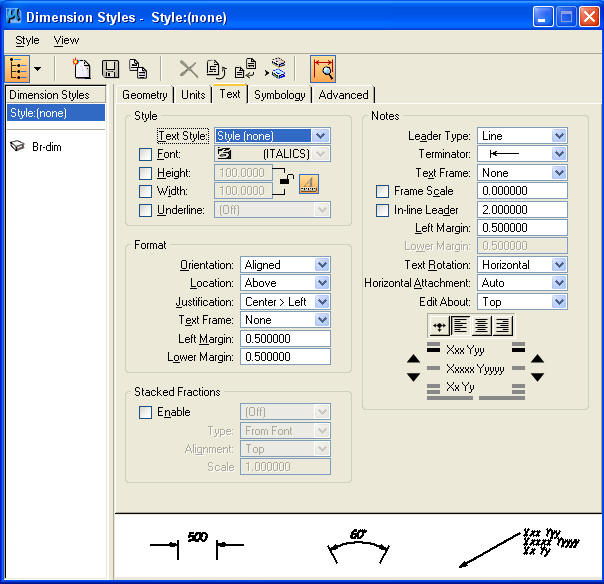Click the Save style floppy disk icon

(111, 69)
